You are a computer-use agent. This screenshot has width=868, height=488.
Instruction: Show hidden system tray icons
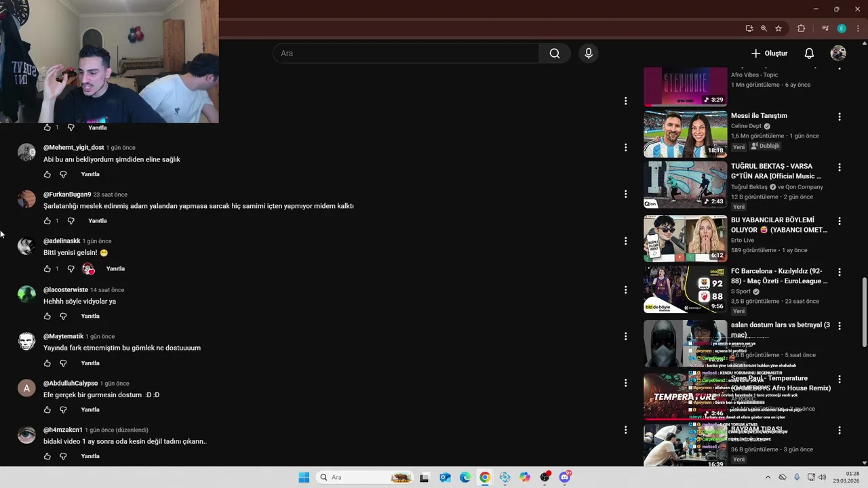(768, 477)
